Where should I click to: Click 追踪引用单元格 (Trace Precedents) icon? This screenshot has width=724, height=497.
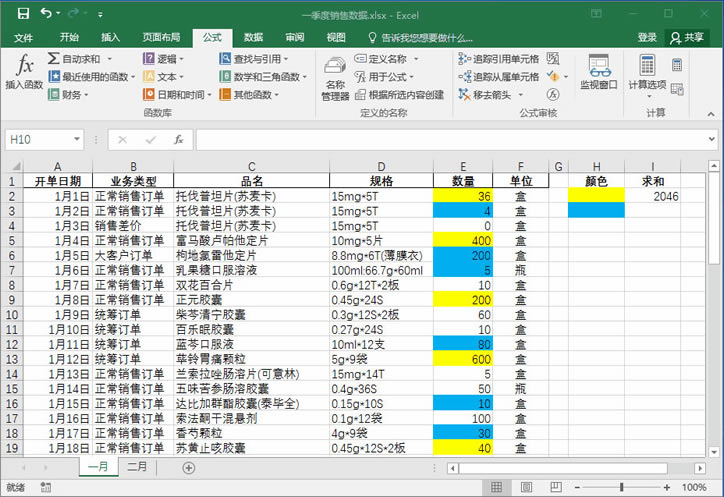coord(463,59)
